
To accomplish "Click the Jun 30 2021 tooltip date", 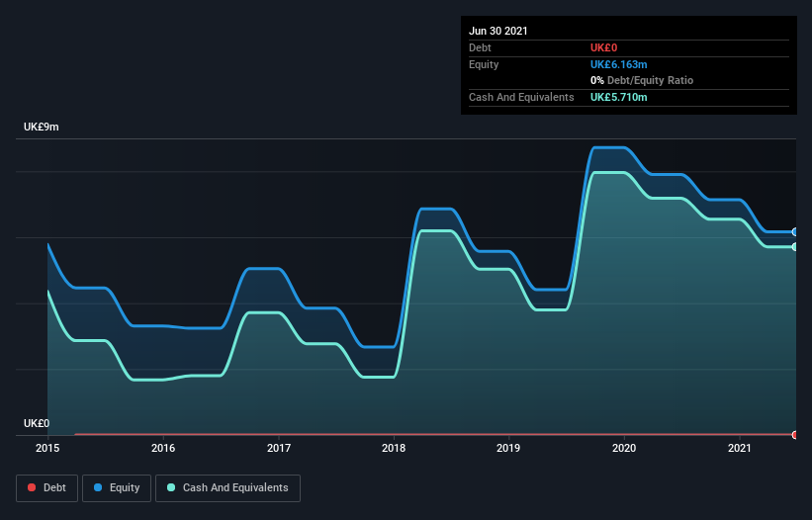I will pos(498,31).
